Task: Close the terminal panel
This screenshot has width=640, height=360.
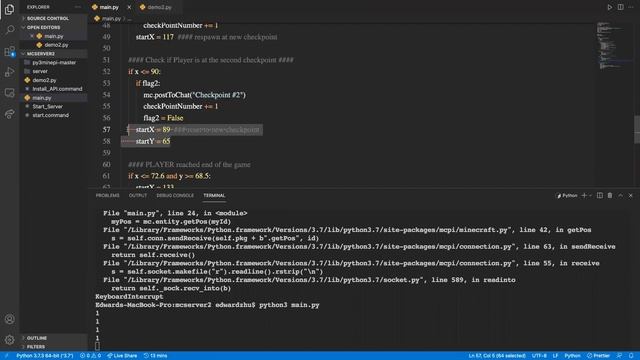Action: 631,196
